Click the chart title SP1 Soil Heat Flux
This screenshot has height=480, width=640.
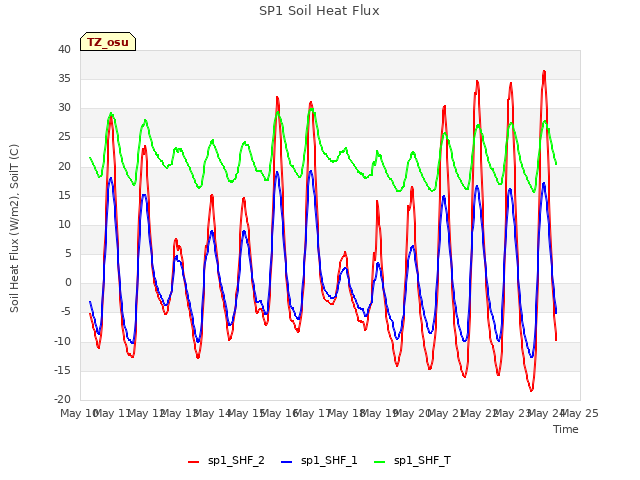coord(319,11)
